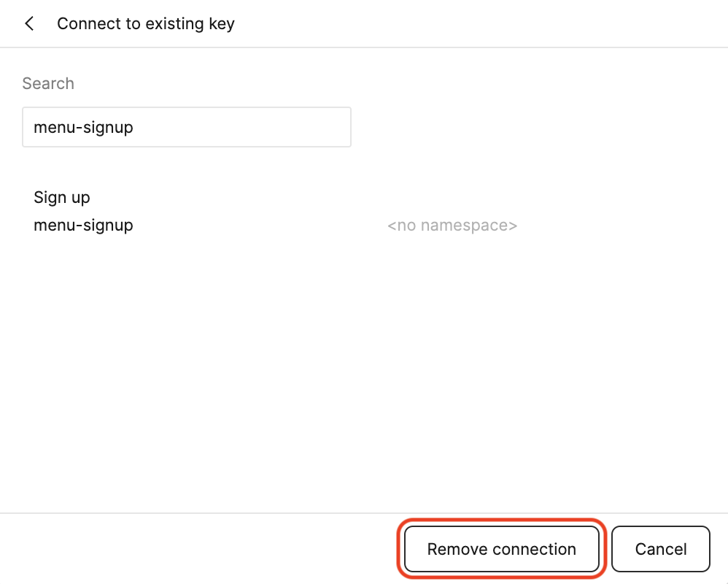Screen dimensions: 728x584
Task: Click the highlighted Remove connection button
Action: tap(501, 549)
